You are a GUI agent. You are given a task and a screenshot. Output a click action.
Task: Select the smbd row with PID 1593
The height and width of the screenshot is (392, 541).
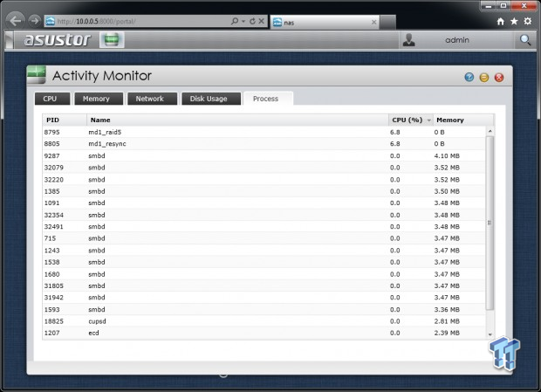pyautogui.click(x=264, y=310)
